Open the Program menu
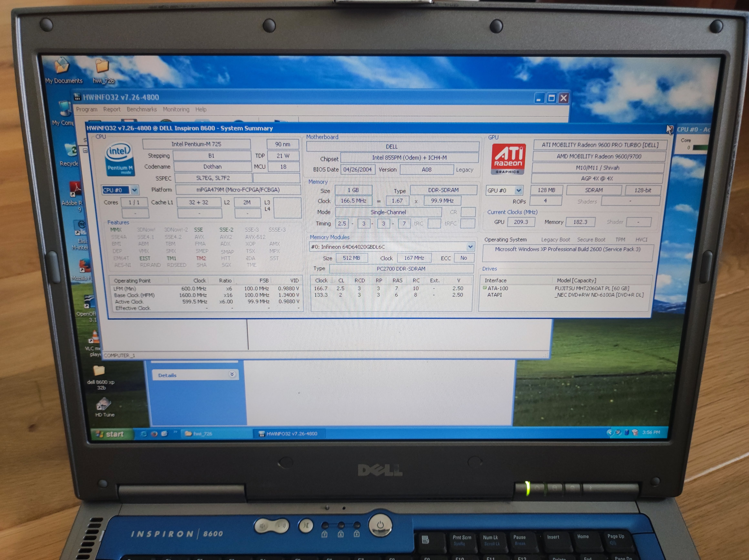Screen dimensions: 749x560 [x=86, y=109]
